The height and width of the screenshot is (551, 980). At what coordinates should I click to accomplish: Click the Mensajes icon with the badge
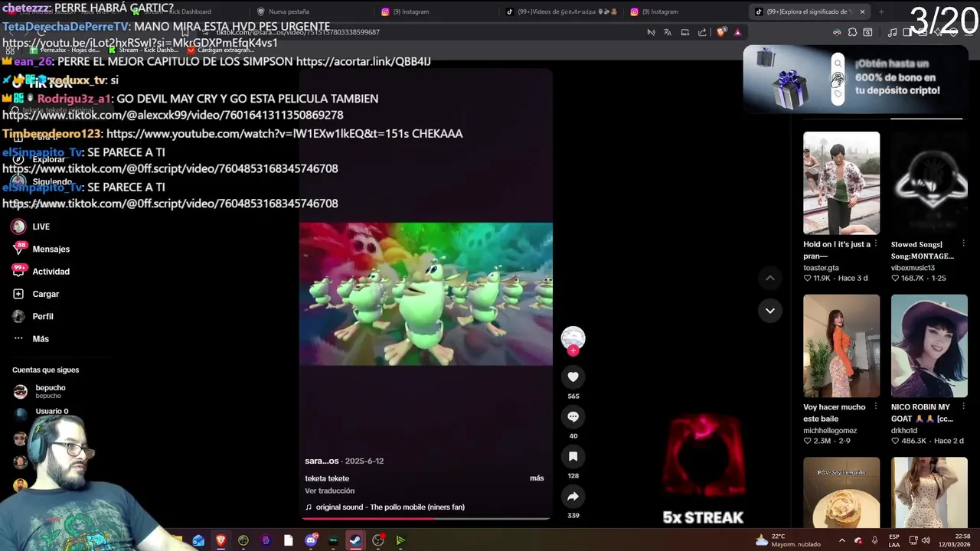(x=19, y=249)
